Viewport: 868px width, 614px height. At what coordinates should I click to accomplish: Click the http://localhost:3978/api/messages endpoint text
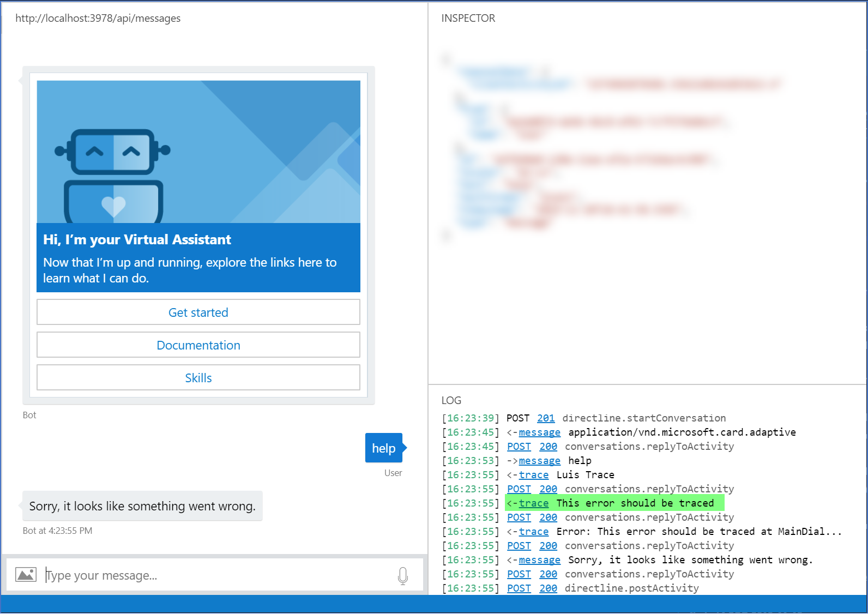[98, 18]
